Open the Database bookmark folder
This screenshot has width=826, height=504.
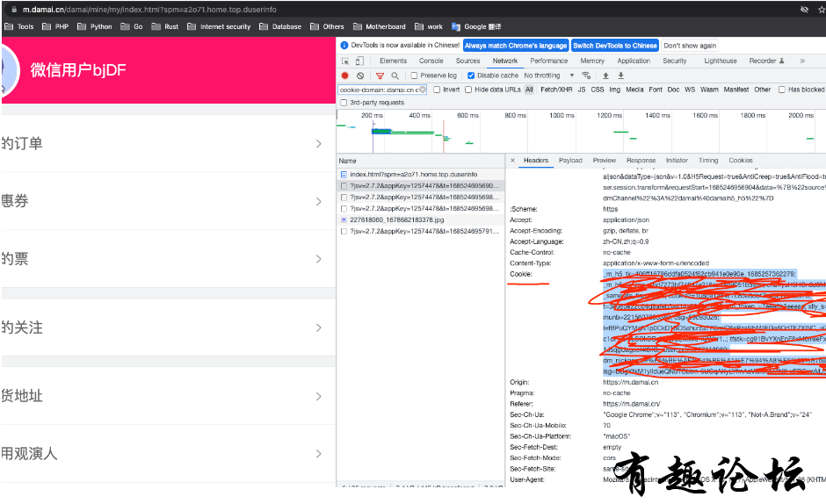280,26
